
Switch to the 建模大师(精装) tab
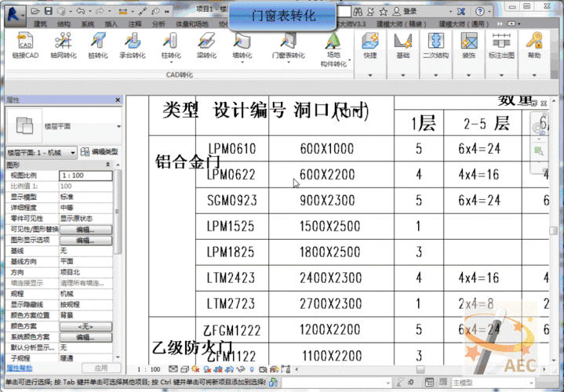(401, 24)
